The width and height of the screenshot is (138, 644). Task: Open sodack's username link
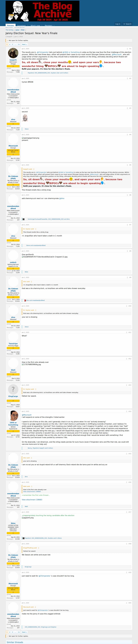[x=13, y=263]
